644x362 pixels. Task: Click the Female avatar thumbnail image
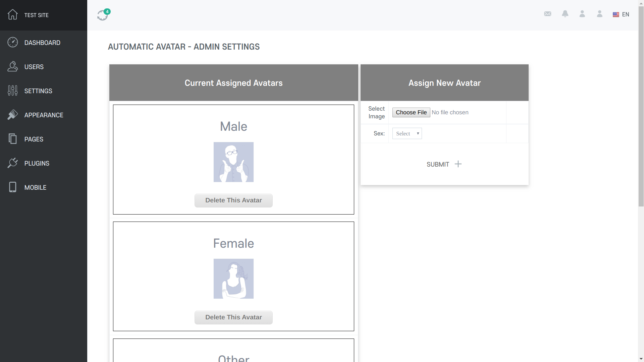point(233,279)
